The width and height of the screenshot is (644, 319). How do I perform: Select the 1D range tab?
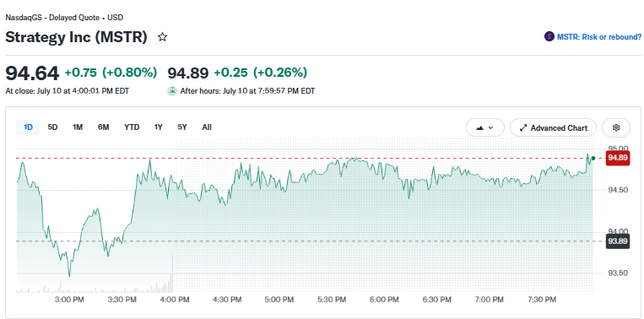click(x=28, y=127)
